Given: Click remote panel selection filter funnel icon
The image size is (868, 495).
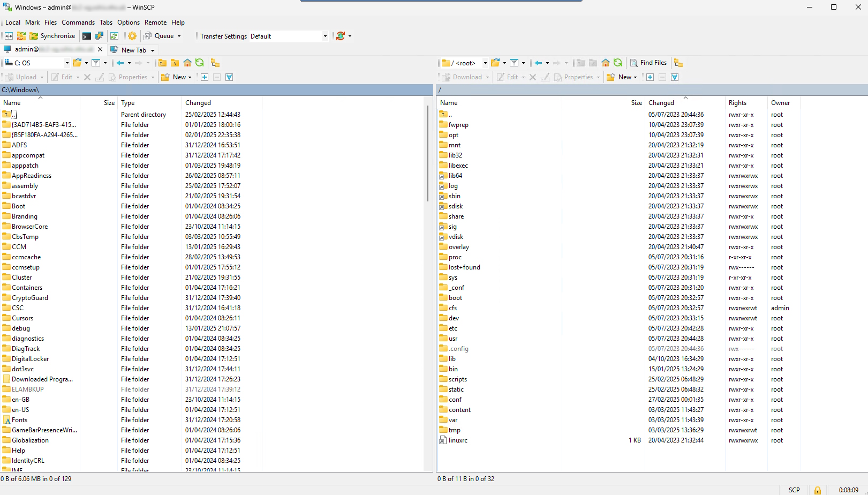Looking at the screenshot, I should pyautogui.click(x=675, y=77).
